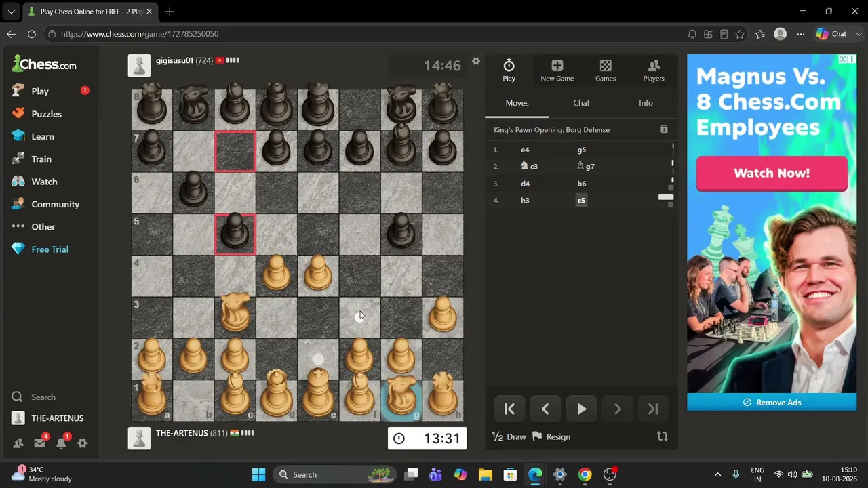Click the Chess.com logo

coord(44,64)
